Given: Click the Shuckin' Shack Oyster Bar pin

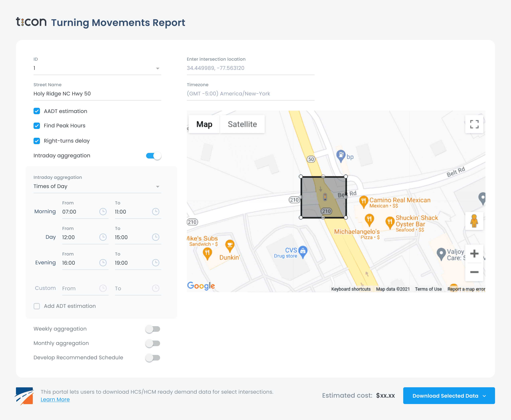Looking at the screenshot, I should click(390, 223).
